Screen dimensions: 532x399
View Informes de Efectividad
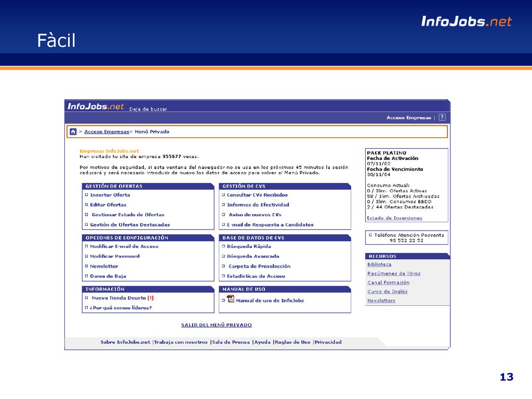pos(258,205)
